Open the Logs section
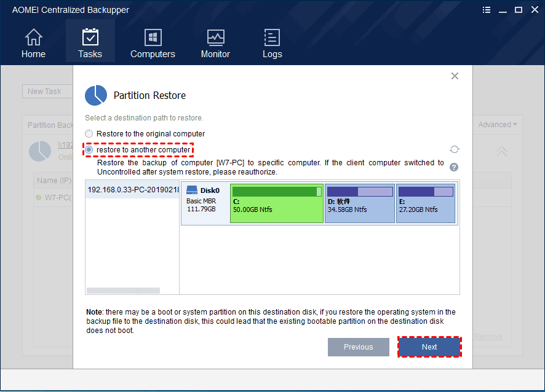 tap(272, 43)
